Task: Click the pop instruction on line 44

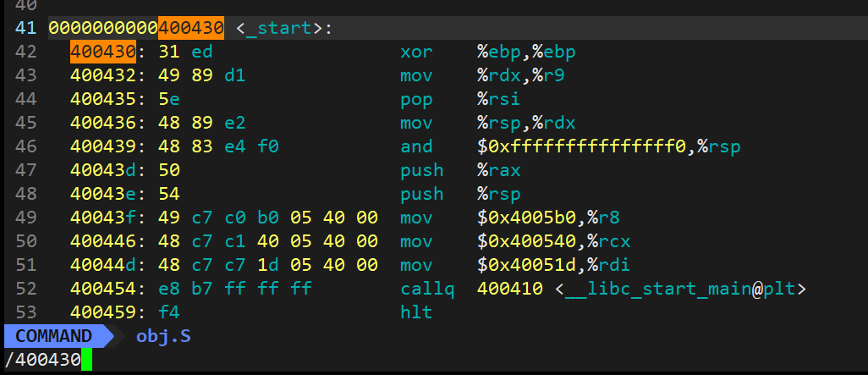Action: 417,100
